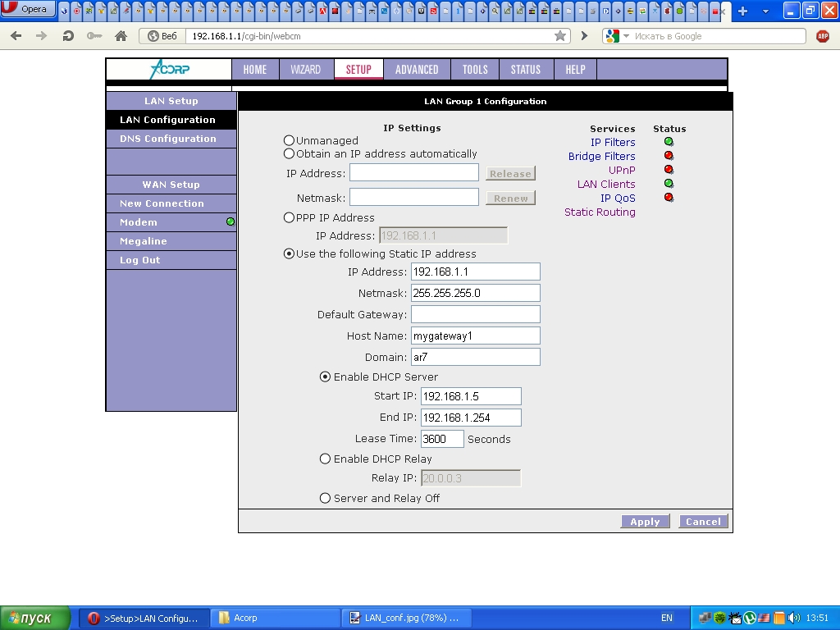Click the DHCP Start IP field

(x=471, y=397)
